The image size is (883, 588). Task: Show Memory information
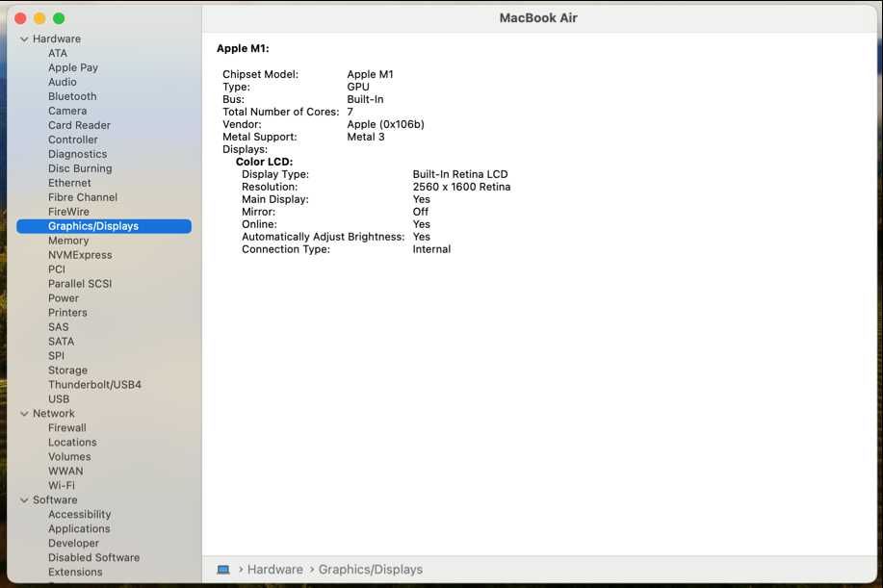68,241
